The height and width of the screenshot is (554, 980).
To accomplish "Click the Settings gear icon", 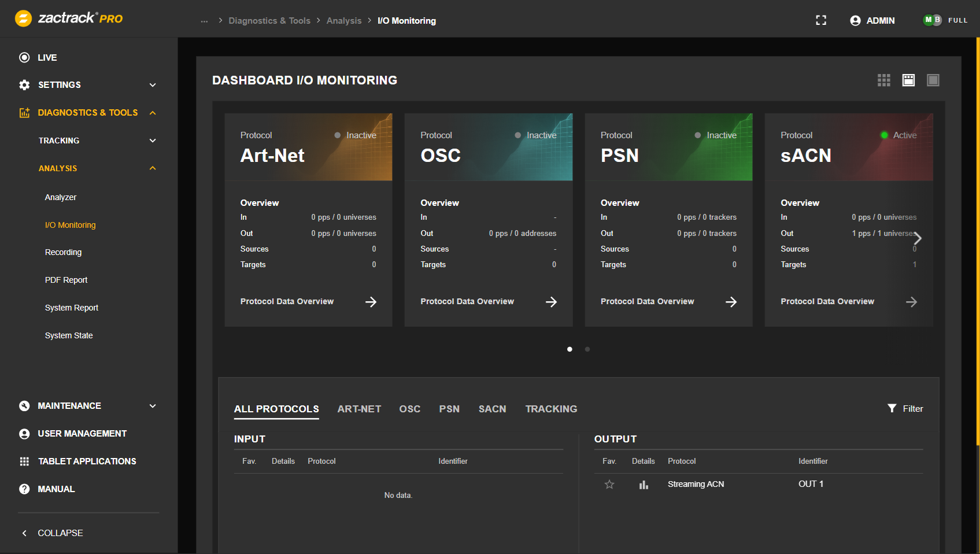I will tap(24, 85).
